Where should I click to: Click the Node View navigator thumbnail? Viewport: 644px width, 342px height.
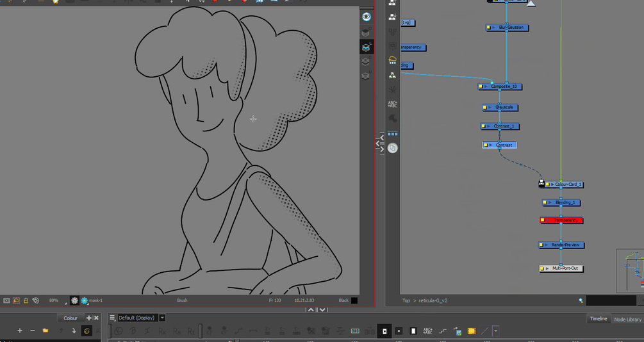pyautogui.click(x=631, y=270)
